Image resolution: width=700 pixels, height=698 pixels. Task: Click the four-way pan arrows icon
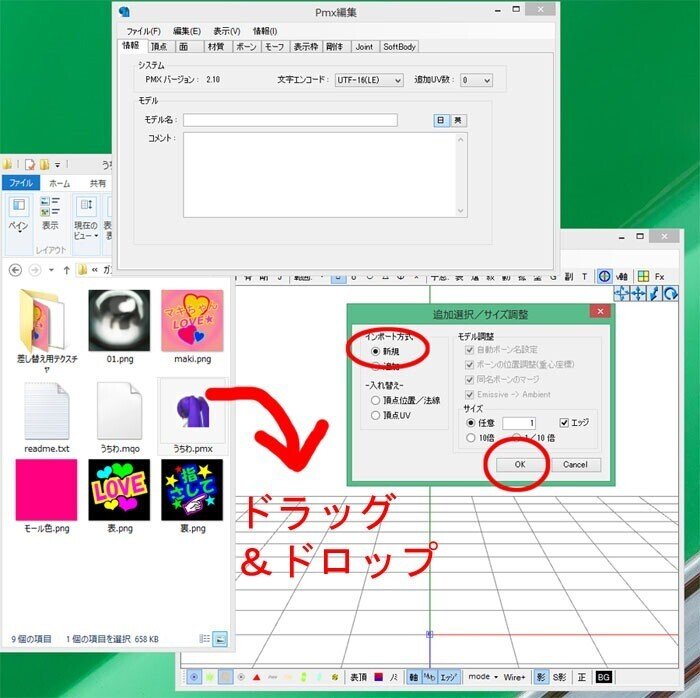pos(638,294)
